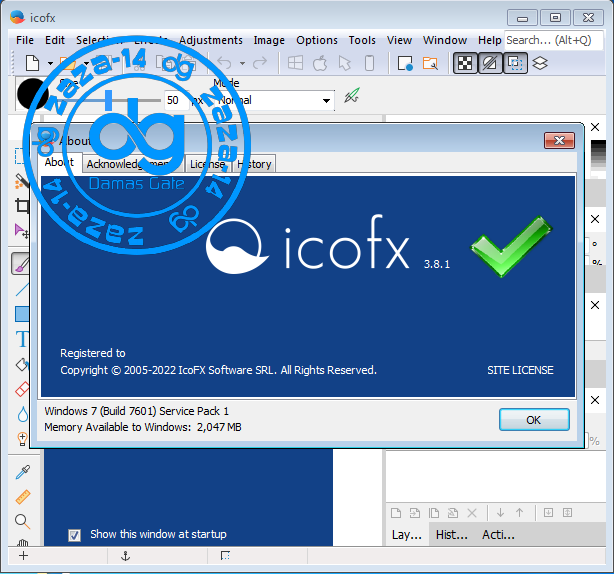Screen dimensions: 614x574
Task: Open the Help menu
Action: coord(489,40)
